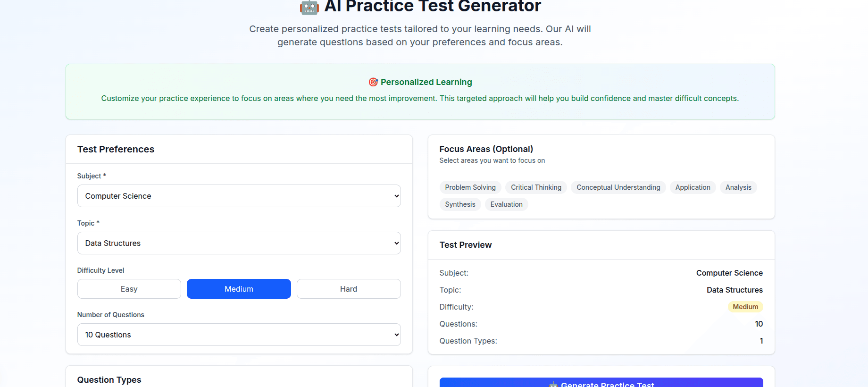Open the Topic dropdown showing Data Structures
Screen dimensions: 868x387
pyautogui.click(x=239, y=243)
